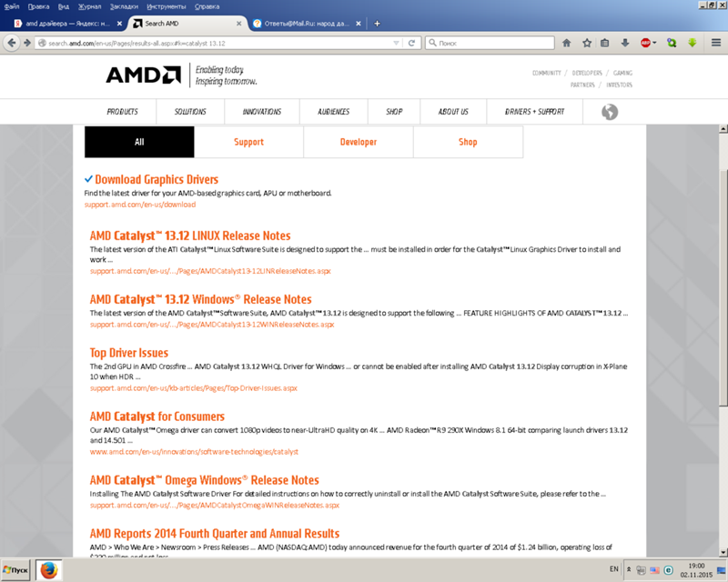
Task: Open AMD Catalyst 13.12 Windows Release Notes
Action: tap(200, 299)
